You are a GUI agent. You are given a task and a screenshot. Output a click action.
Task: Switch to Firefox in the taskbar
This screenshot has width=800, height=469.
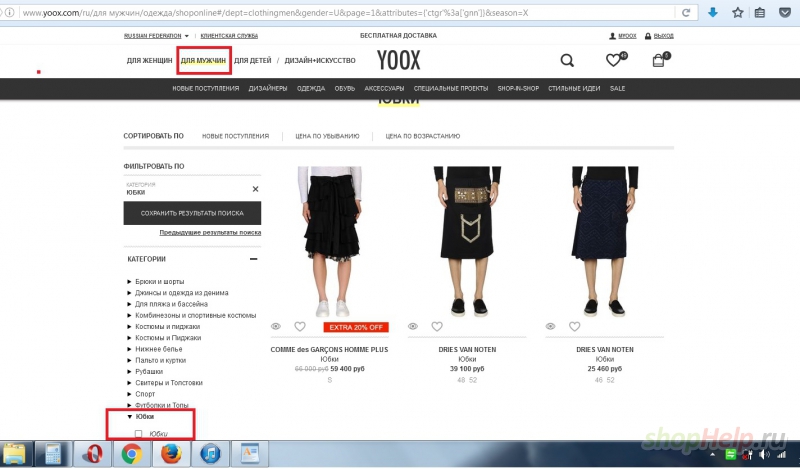pos(171,454)
